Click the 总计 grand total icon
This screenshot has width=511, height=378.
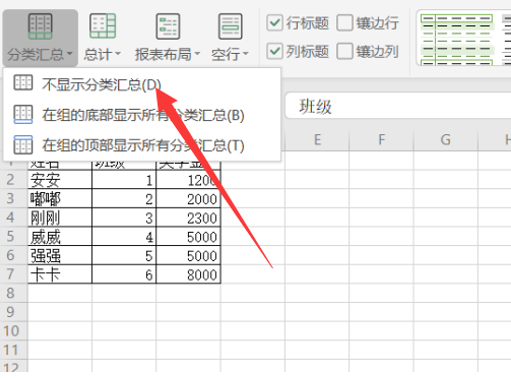103,26
